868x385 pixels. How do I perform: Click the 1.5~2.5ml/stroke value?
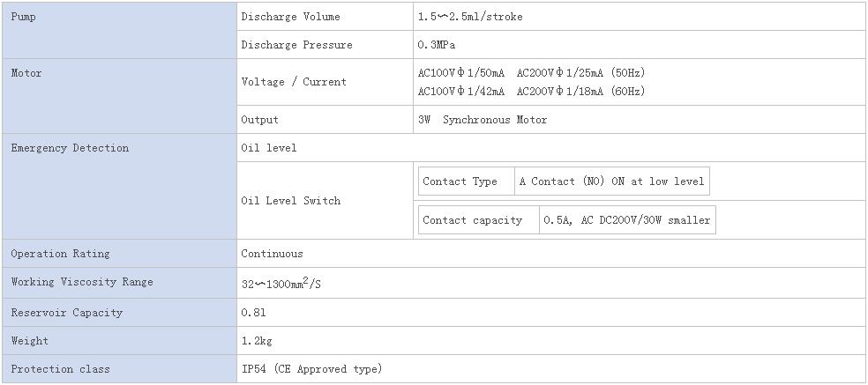(470, 17)
